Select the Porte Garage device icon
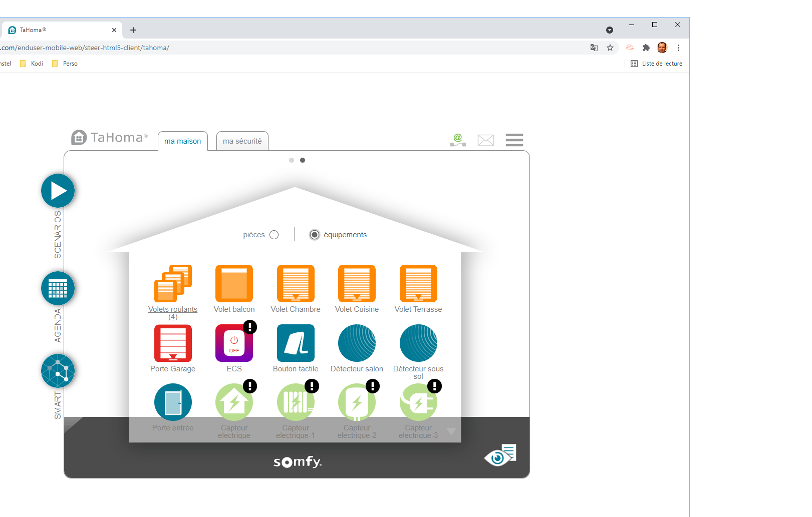The width and height of the screenshot is (812, 517). pos(173,343)
